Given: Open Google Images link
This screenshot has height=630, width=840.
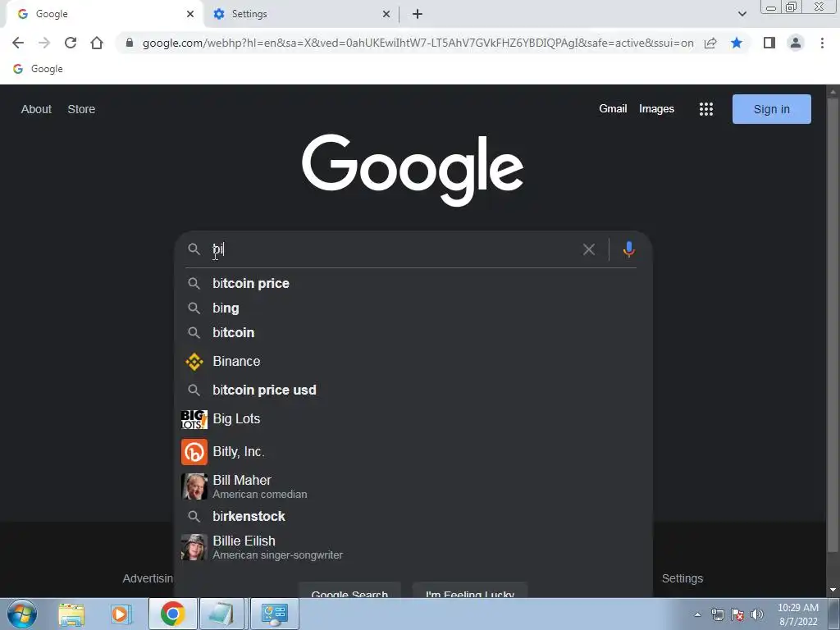Looking at the screenshot, I should [x=656, y=109].
